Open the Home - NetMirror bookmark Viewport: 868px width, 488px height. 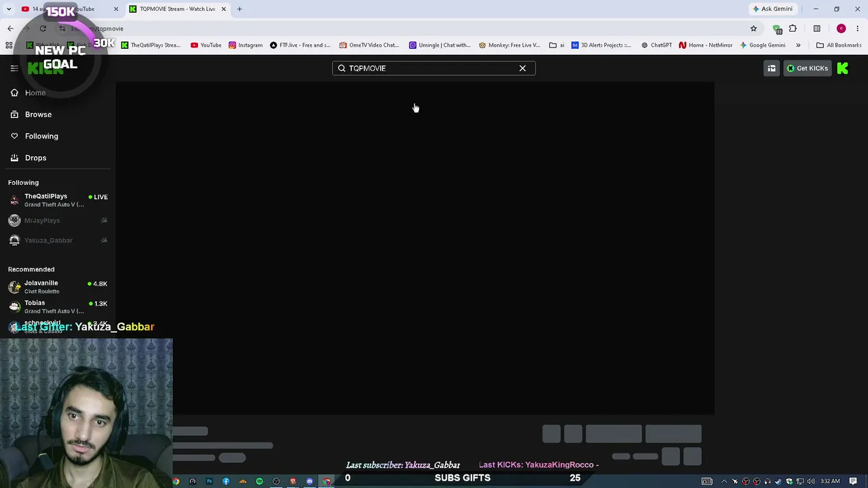(x=705, y=45)
